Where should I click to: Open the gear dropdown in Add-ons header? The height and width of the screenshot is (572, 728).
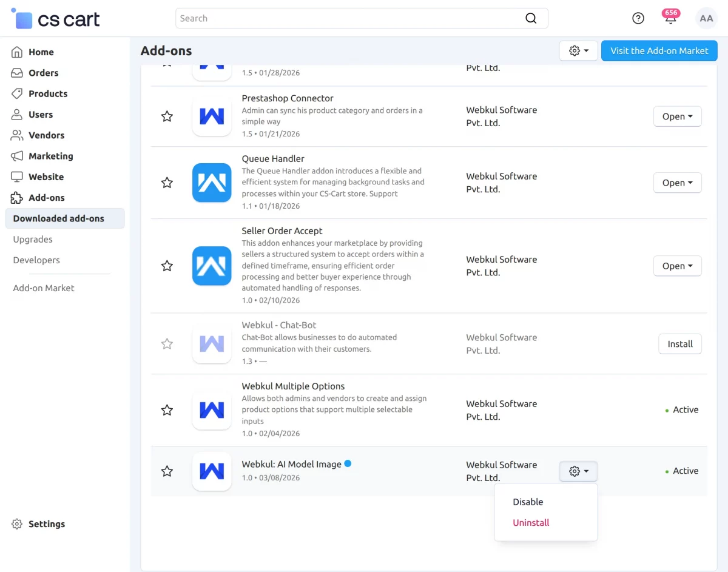click(578, 51)
